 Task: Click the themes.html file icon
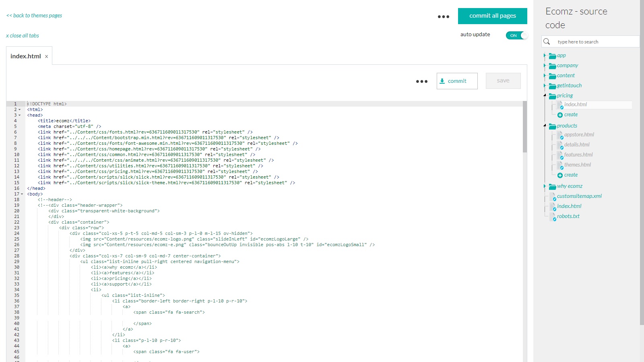[560, 165]
